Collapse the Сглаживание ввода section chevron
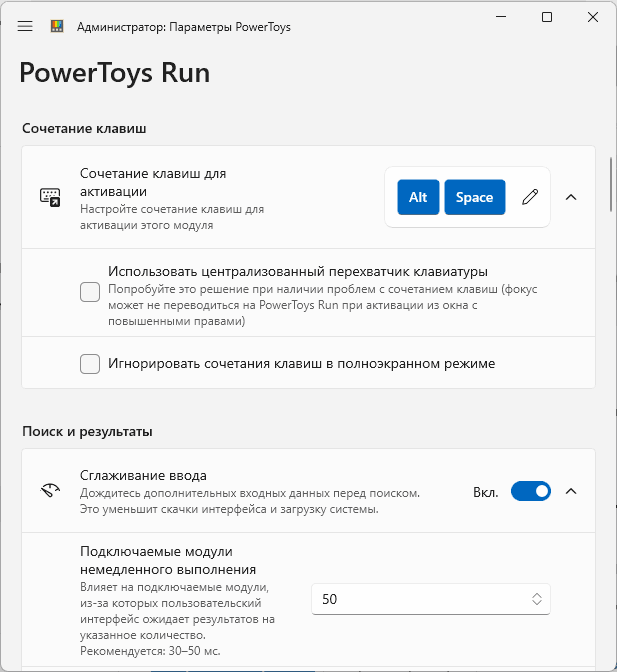The image size is (617, 672). point(571,491)
